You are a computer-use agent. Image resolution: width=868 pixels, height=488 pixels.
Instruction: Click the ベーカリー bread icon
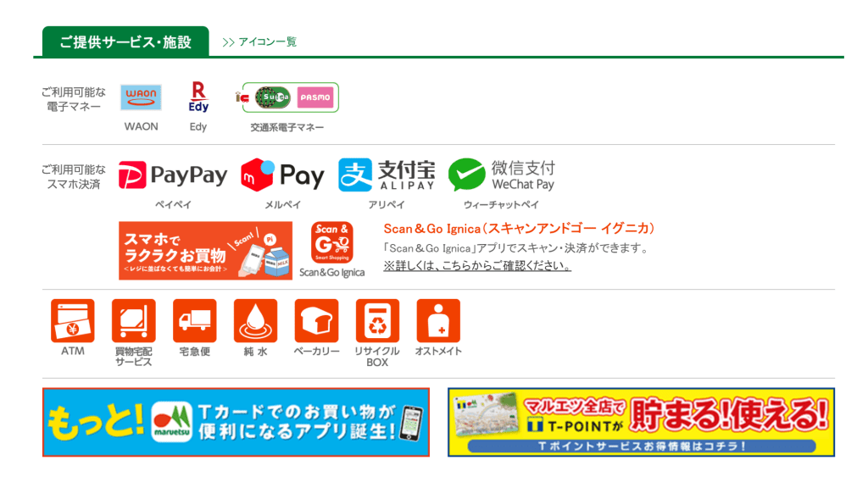(x=316, y=321)
